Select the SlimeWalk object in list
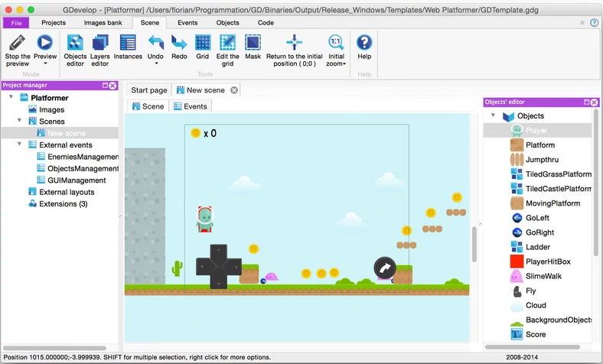This screenshot has width=603, height=364. pos(543,276)
